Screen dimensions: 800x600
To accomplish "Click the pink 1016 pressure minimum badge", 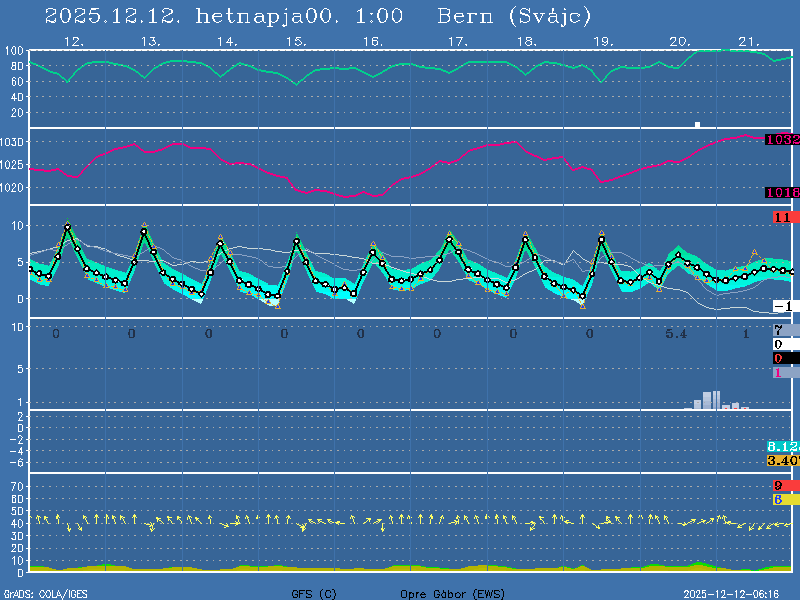I will tap(781, 192).
